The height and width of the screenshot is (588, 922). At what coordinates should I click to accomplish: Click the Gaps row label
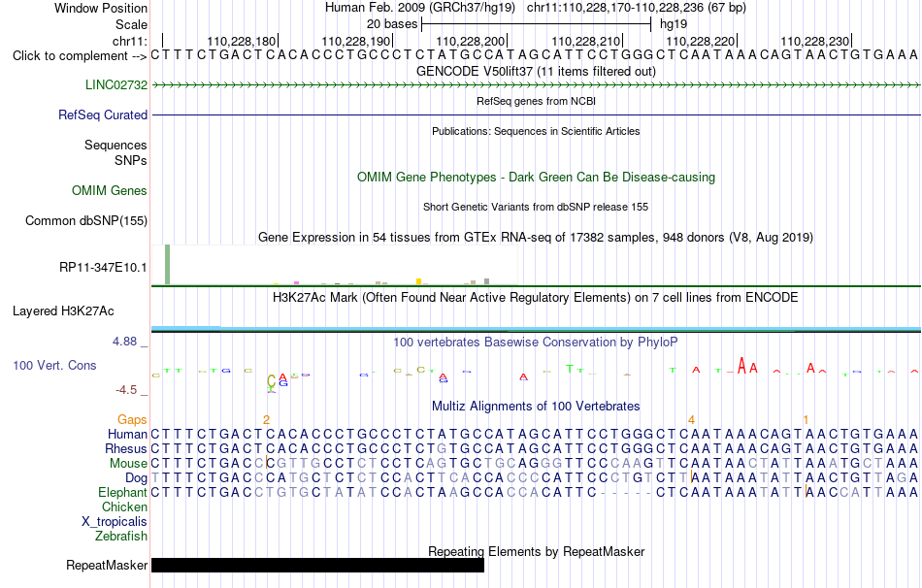132,419
